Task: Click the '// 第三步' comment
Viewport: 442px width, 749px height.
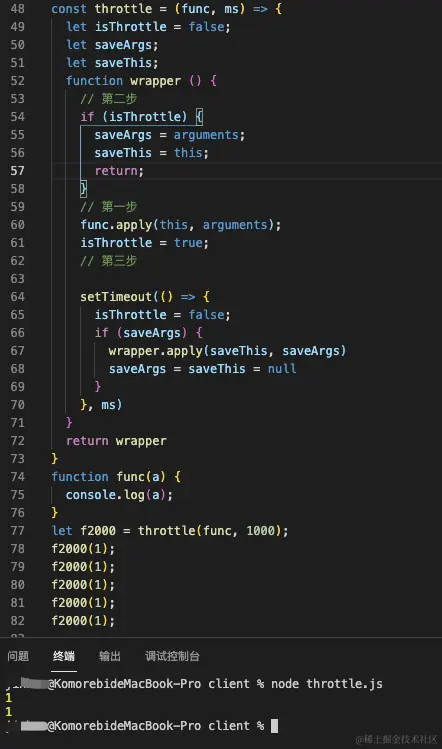Action: click(108, 261)
